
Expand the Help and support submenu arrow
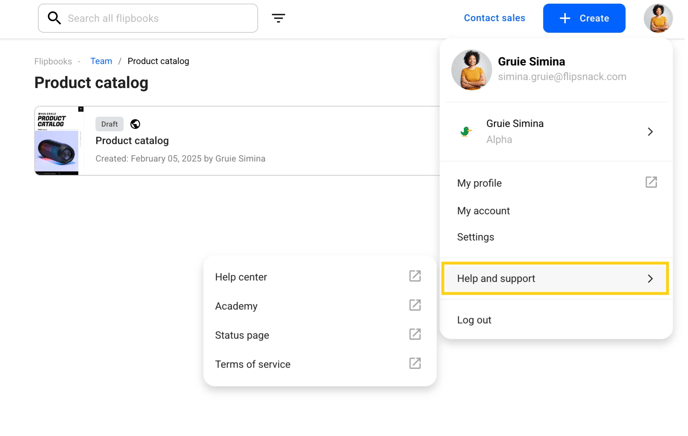click(650, 279)
